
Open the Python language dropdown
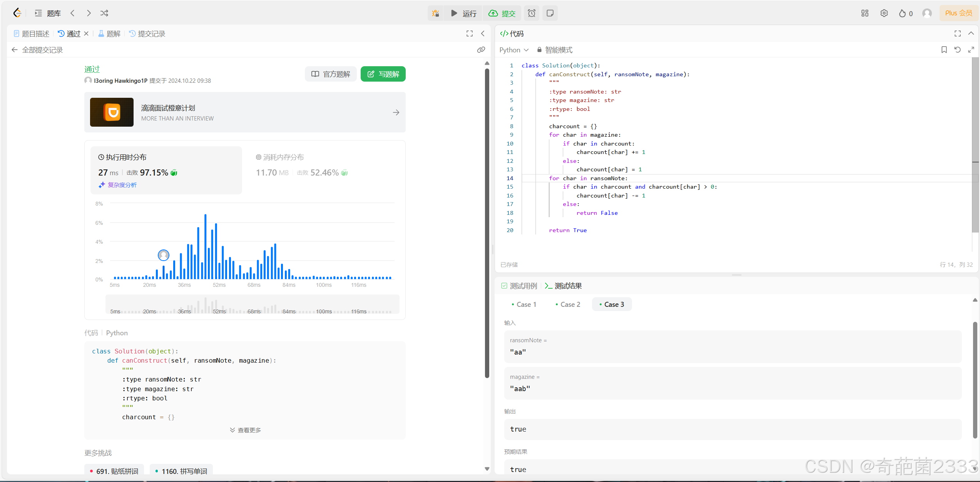[x=513, y=50]
